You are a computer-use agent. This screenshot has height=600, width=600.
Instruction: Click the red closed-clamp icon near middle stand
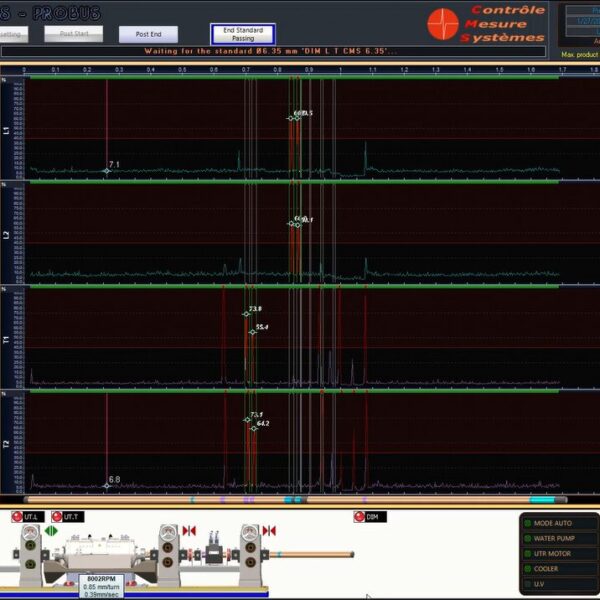189,531
